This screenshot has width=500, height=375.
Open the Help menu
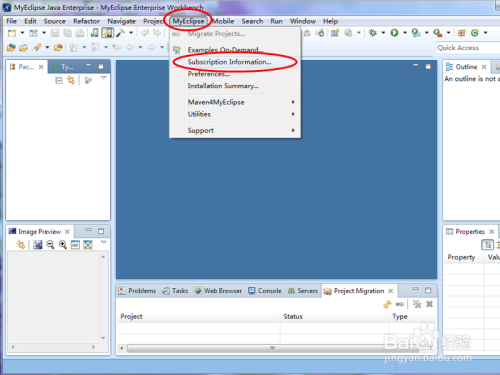click(330, 21)
